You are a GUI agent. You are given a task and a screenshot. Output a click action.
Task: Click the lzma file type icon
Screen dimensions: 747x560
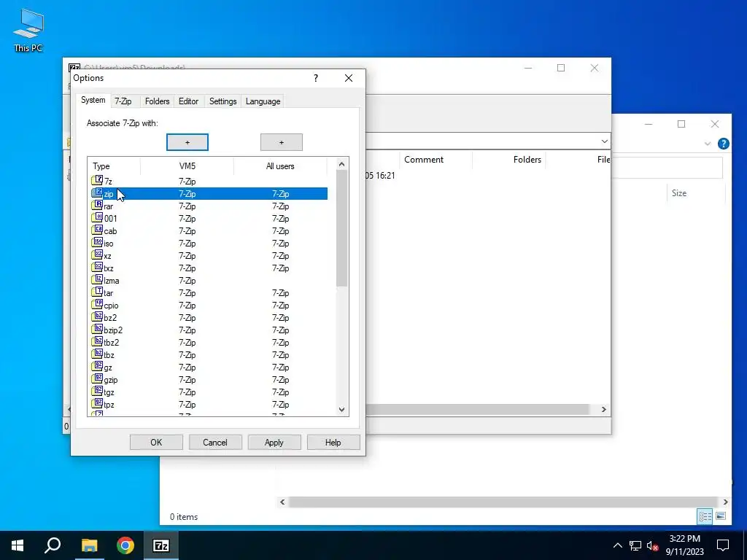(97, 279)
